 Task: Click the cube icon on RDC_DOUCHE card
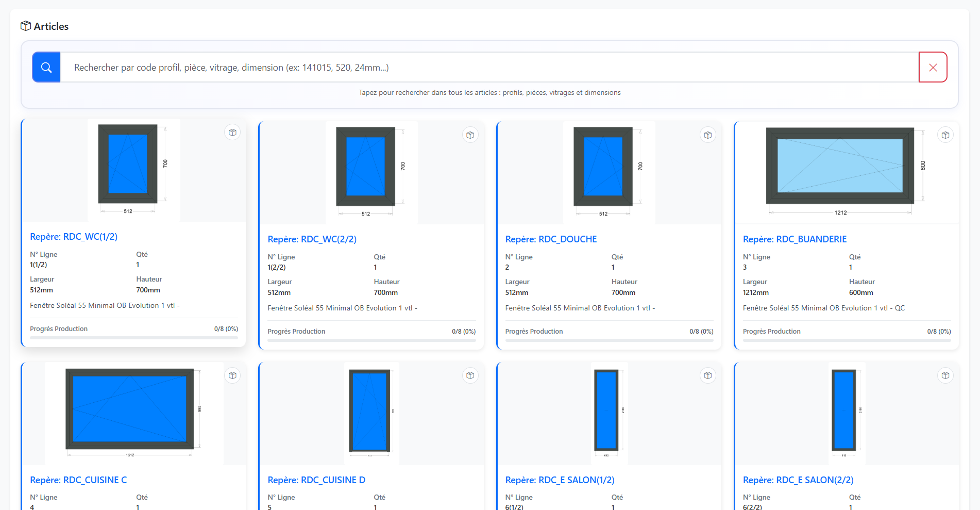708,135
